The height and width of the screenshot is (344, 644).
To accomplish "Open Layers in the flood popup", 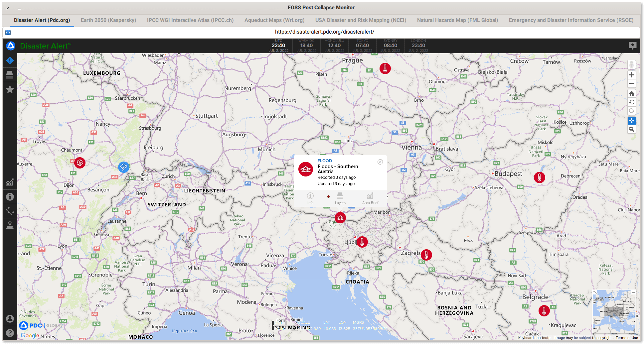I will coord(340,198).
